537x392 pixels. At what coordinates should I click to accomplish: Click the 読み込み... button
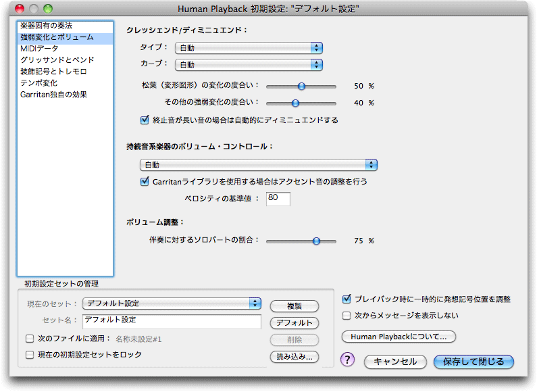(295, 357)
